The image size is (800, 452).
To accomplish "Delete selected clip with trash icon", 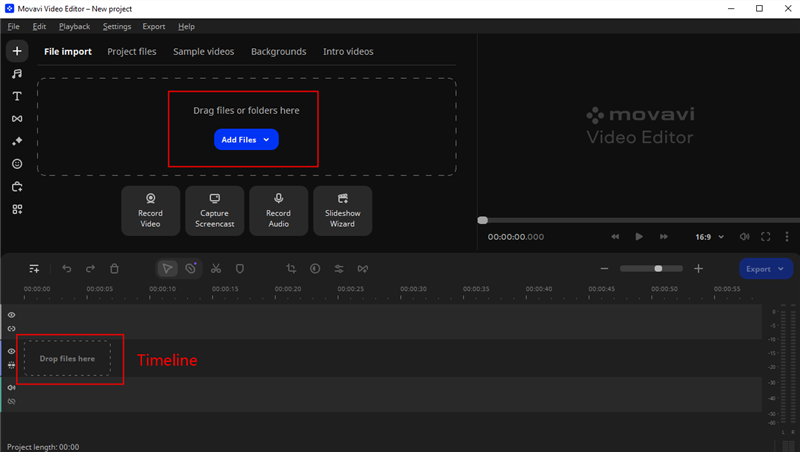I will (x=114, y=269).
